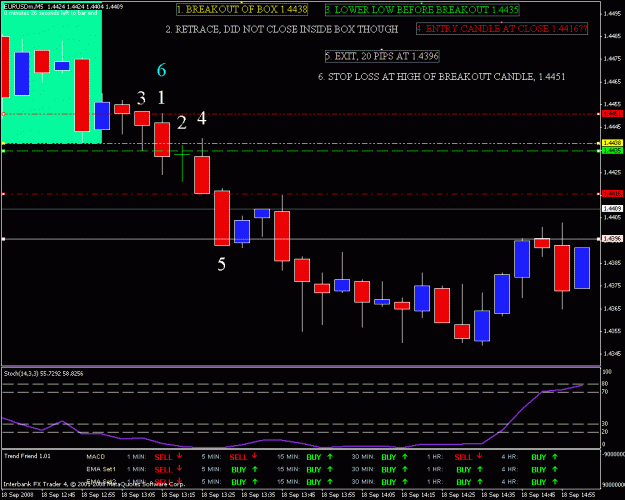Click the 1.4385 price scale value

(612, 263)
